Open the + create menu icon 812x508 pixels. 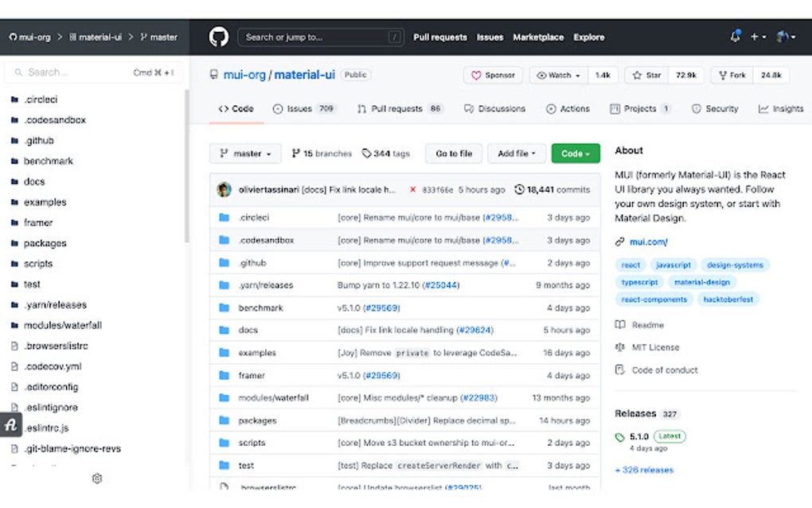pyautogui.click(x=753, y=37)
